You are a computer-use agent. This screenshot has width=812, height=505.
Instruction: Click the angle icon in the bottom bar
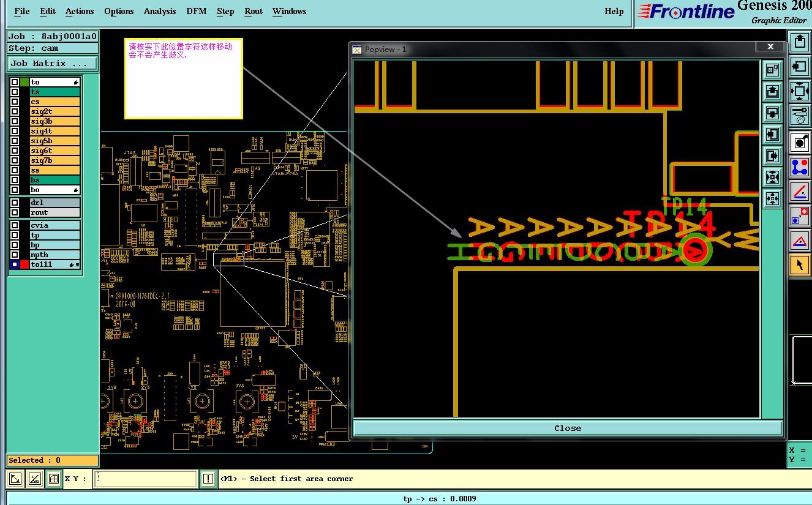click(35, 479)
